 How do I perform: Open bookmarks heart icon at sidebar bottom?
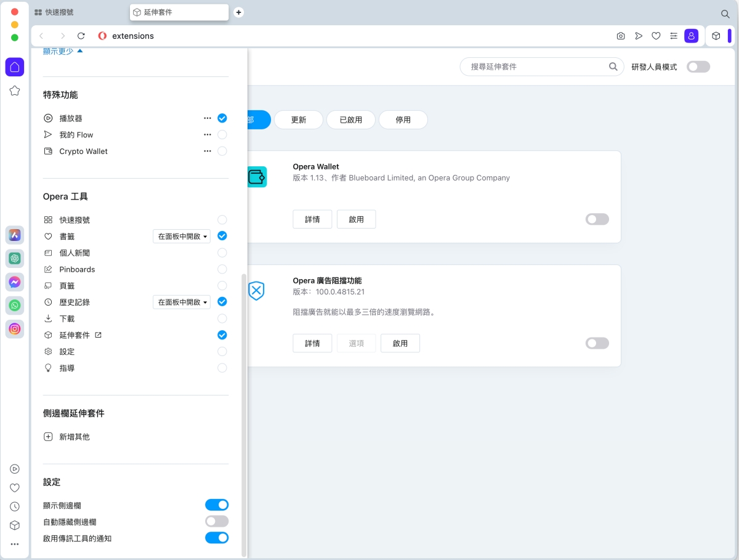15,488
